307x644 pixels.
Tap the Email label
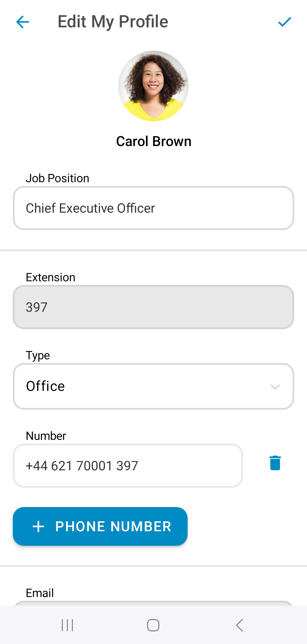(40, 593)
